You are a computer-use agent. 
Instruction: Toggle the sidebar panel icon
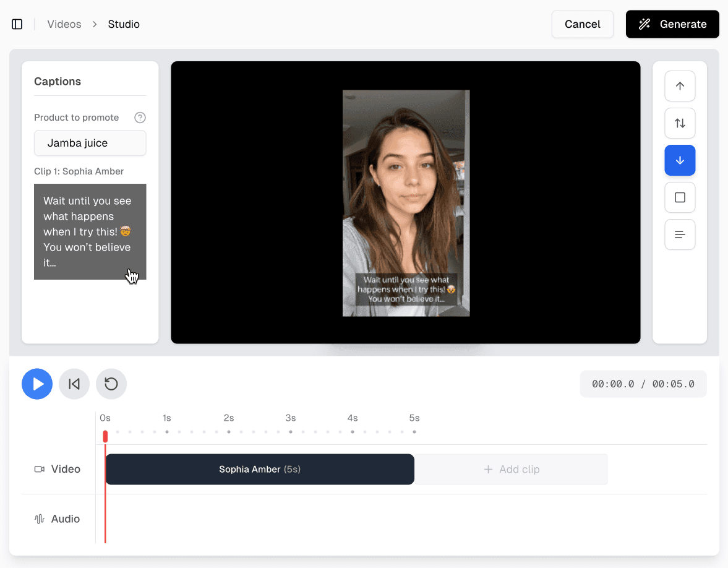[17, 24]
